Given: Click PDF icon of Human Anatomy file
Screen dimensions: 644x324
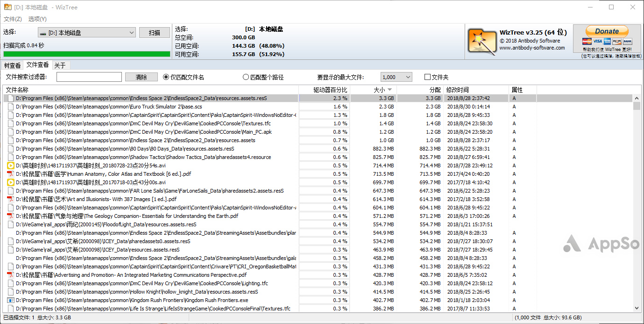Looking at the screenshot, I should point(11,174).
